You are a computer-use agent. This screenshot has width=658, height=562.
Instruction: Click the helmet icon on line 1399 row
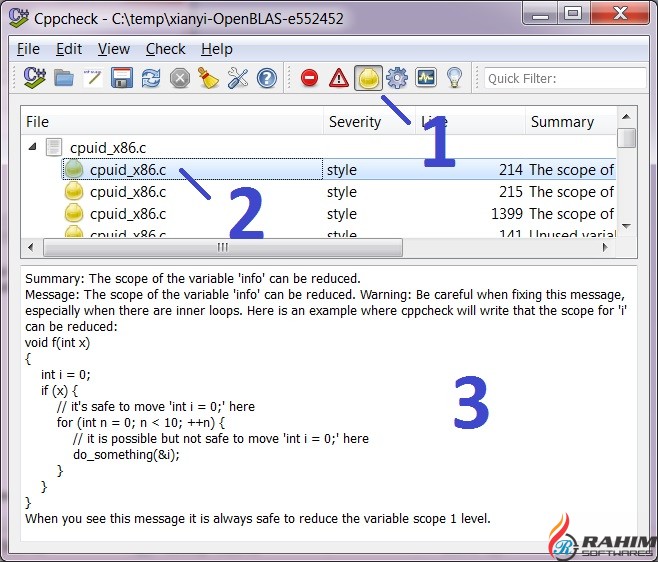pyautogui.click(x=74, y=214)
